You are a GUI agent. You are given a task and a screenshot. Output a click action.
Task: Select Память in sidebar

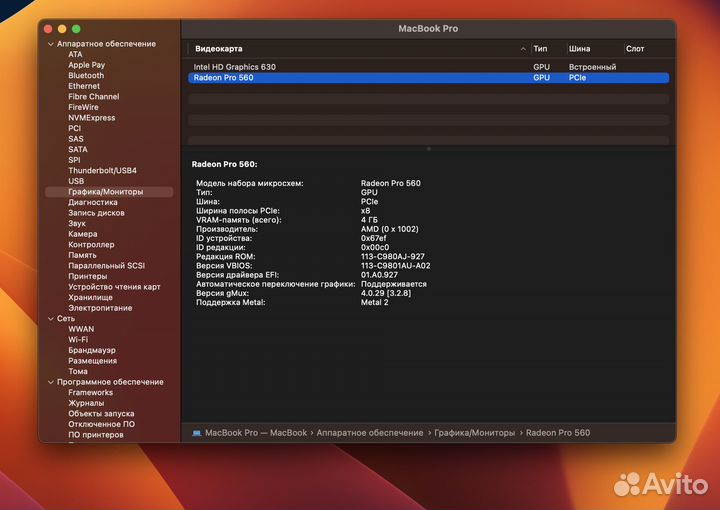click(x=82, y=255)
